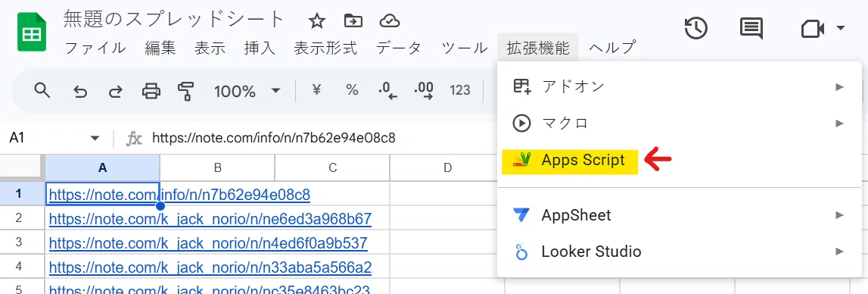Open the 表示形式 menu
868x294 pixels.
click(325, 48)
